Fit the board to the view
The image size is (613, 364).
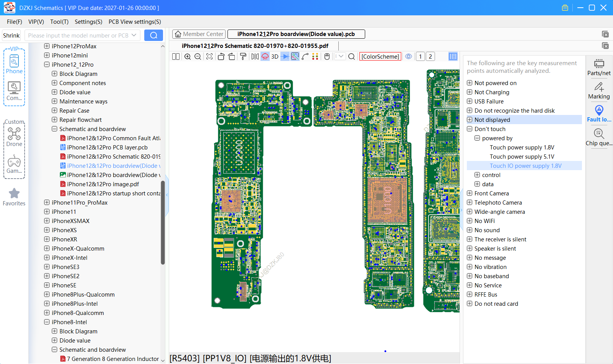[209, 56]
